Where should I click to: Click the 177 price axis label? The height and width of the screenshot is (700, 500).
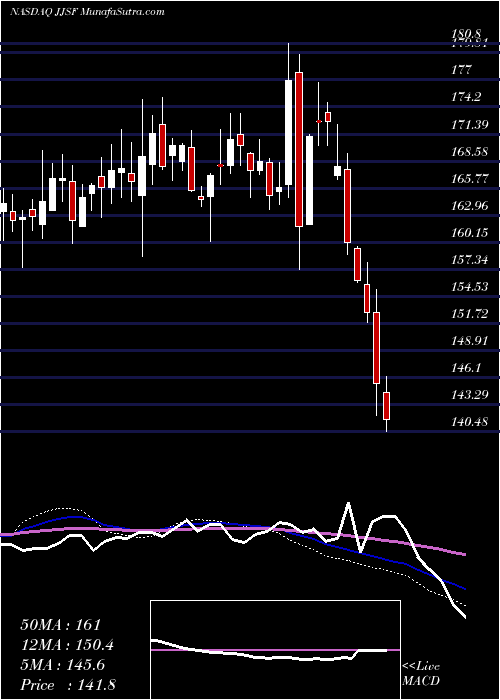click(x=462, y=70)
